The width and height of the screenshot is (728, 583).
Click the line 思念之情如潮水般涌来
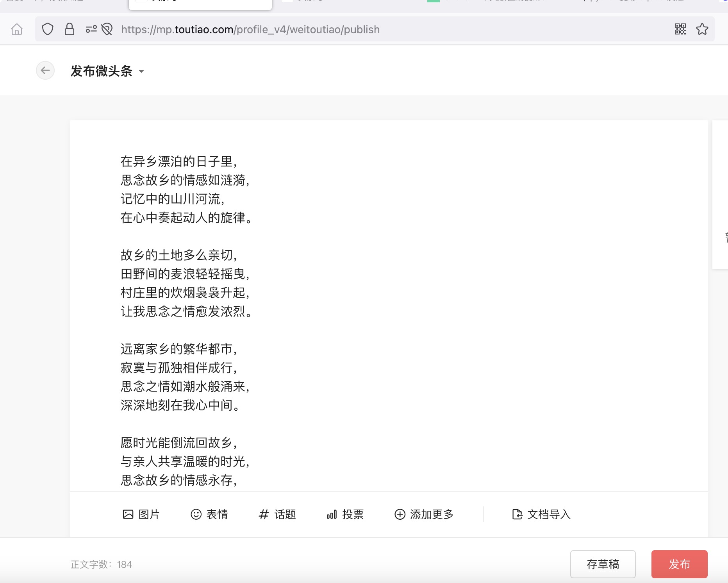coord(185,386)
